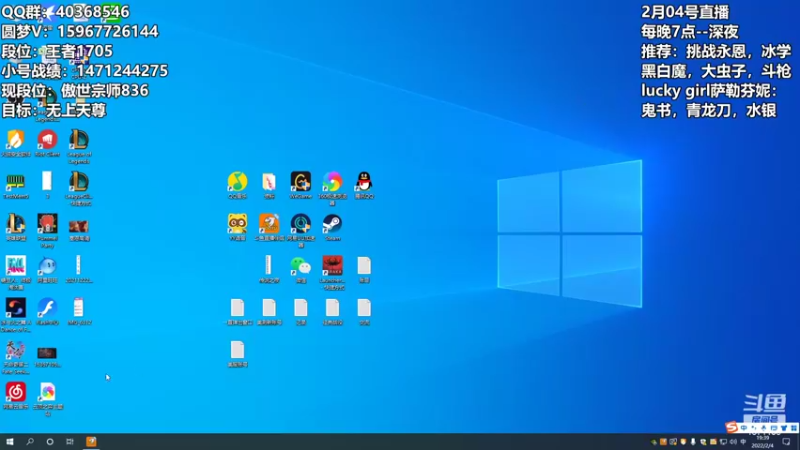Viewport: 800px width, 450px height.
Task: Open the volume speaker tray icon
Action: click(x=733, y=442)
